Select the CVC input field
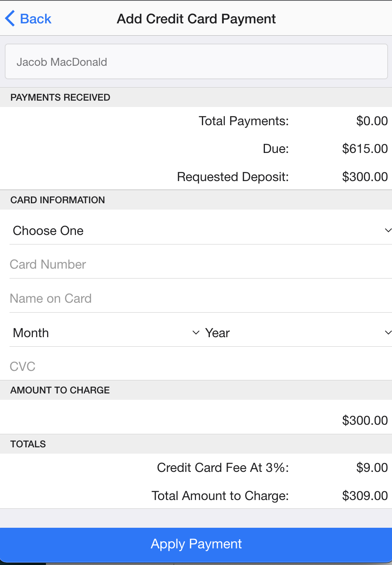The height and width of the screenshot is (565, 392). point(201,366)
